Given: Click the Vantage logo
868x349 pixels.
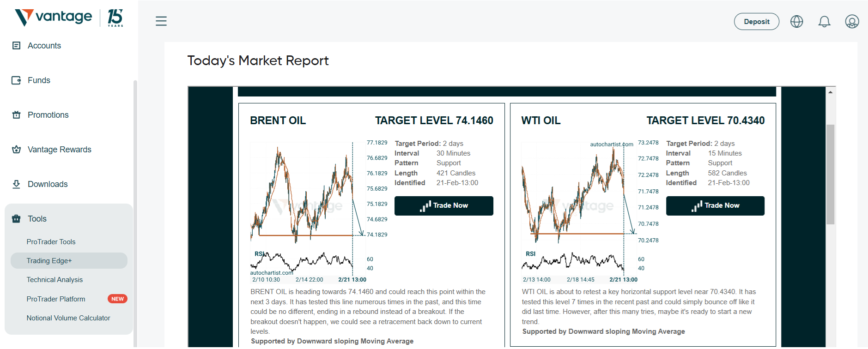Looking at the screenshot, I should click(69, 18).
